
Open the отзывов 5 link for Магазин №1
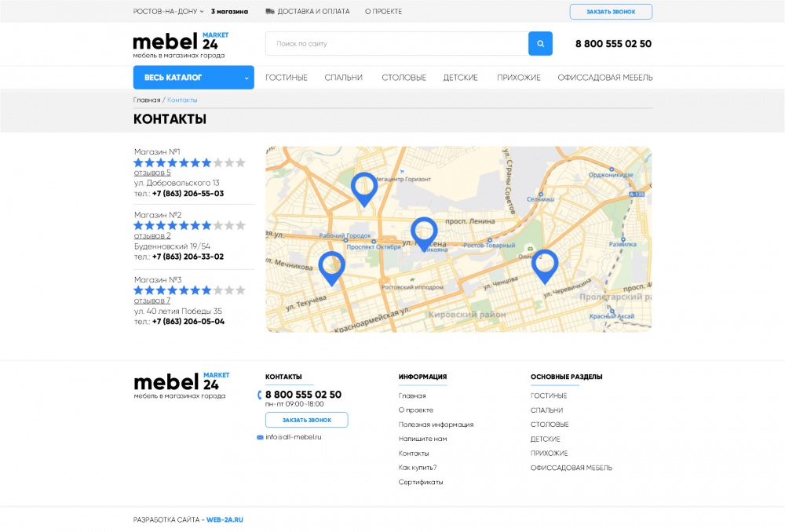(152, 173)
